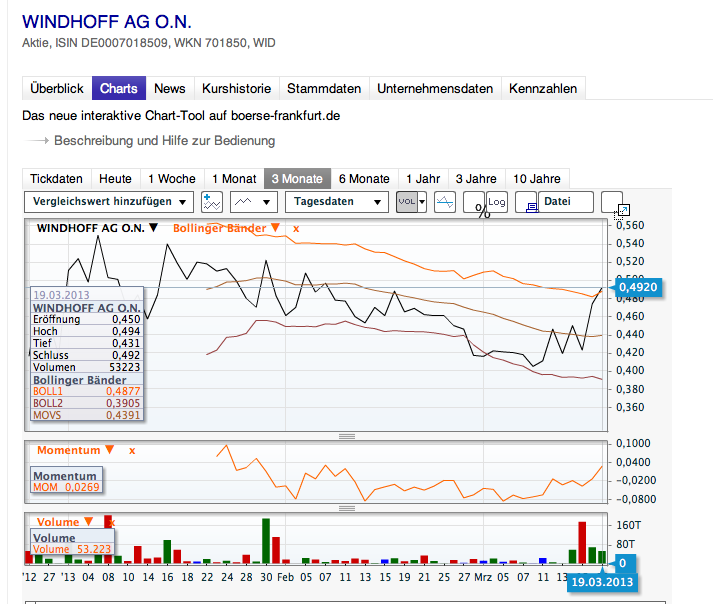Screen dimensions: 723x604
Task: Click the Tief 0,431 row
Action: tap(87, 343)
